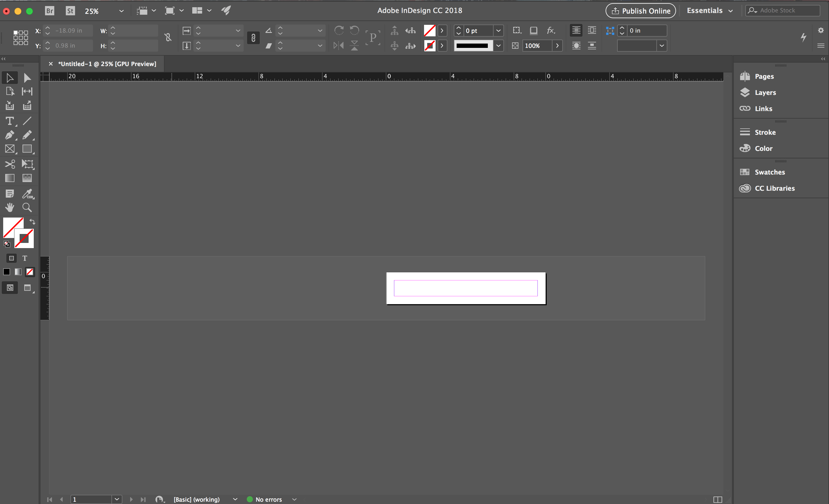Screen dimensions: 829x504
Task: Activate the Hand tool
Action: pos(10,207)
